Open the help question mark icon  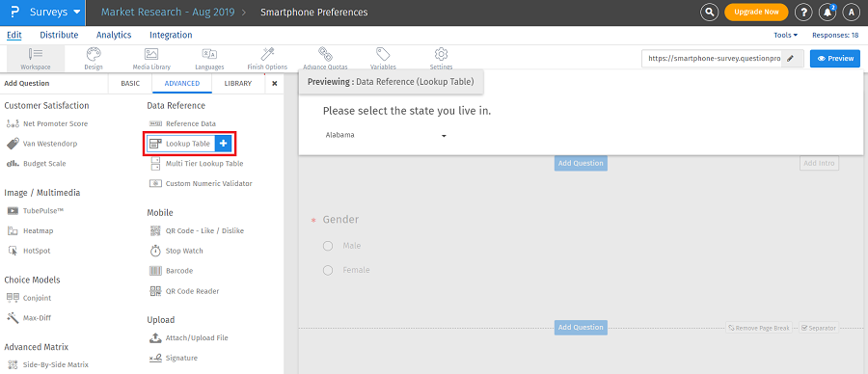pos(803,13)
